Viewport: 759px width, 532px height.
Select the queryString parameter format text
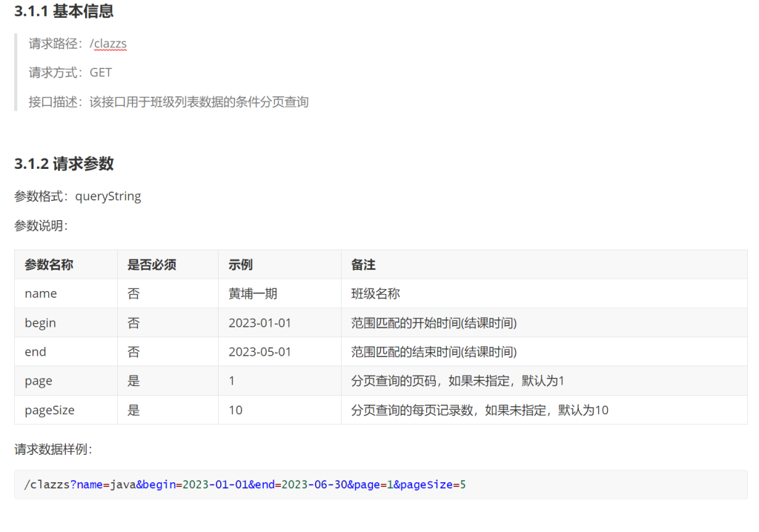click(x=108, y=196)
